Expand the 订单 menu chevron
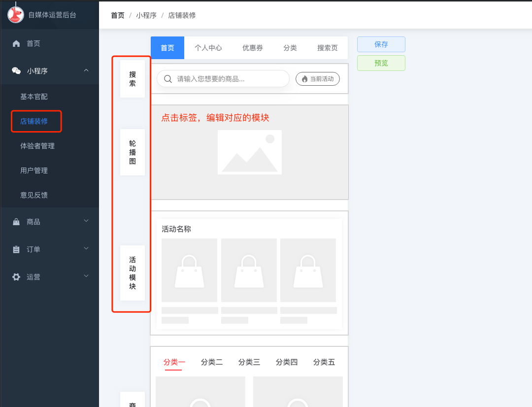This screenshot has width=532, height=407. point(86,248)
